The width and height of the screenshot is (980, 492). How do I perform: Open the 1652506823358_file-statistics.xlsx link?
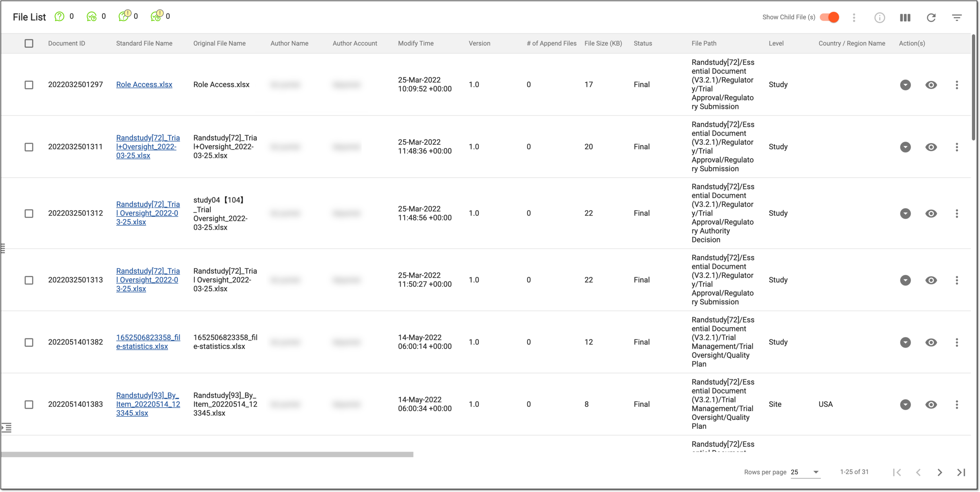coord(148,342)
